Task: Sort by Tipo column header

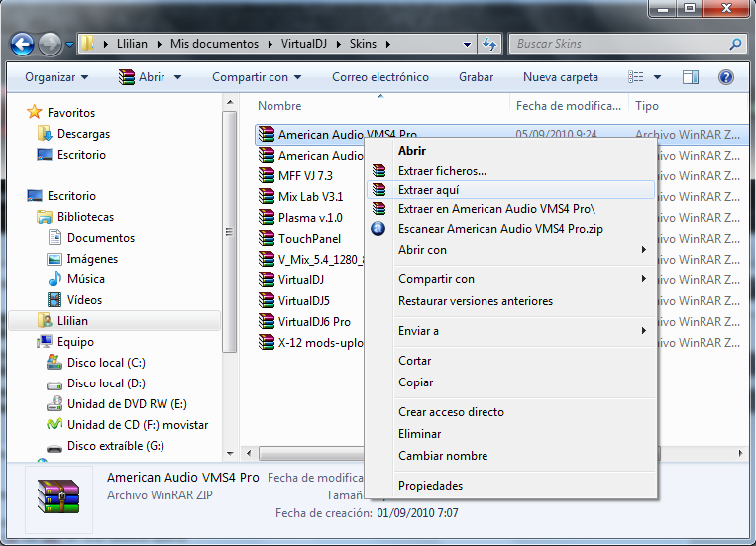Action: point(647,106)
